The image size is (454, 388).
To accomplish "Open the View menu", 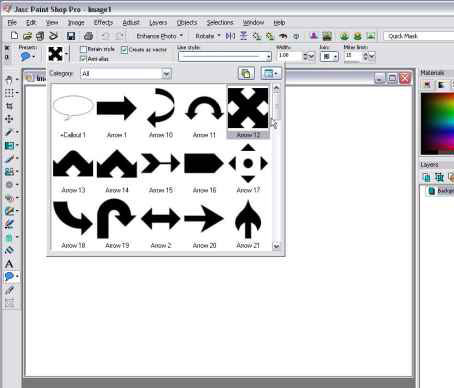I will click(x=52, y=23).
